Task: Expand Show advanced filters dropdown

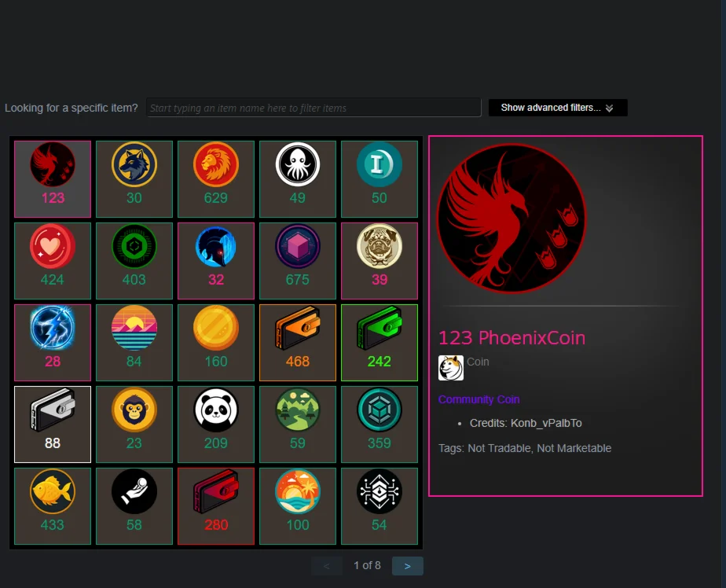Action: coord(558,108)
